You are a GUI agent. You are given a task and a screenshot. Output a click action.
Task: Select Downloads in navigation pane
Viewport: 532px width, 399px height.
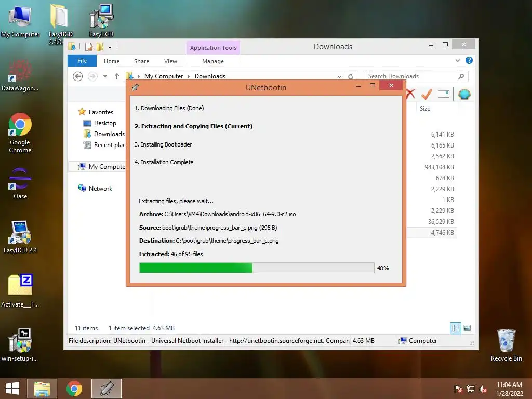point(104,134)
